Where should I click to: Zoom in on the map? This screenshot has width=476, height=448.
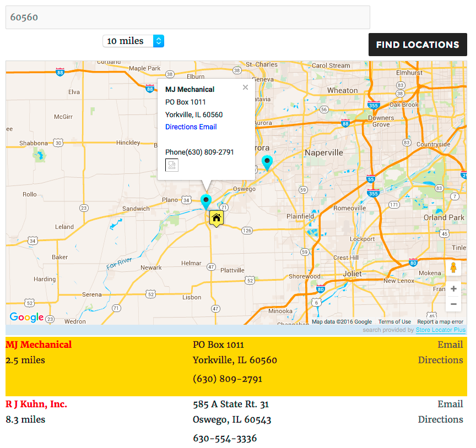453,289
